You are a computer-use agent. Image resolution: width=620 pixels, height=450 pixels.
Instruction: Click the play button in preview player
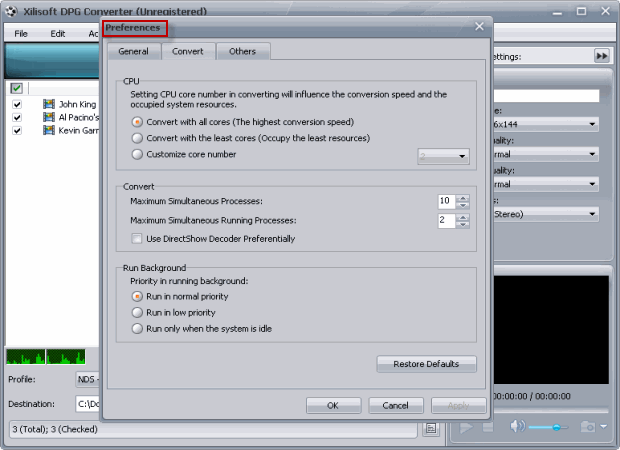[466, 427]
